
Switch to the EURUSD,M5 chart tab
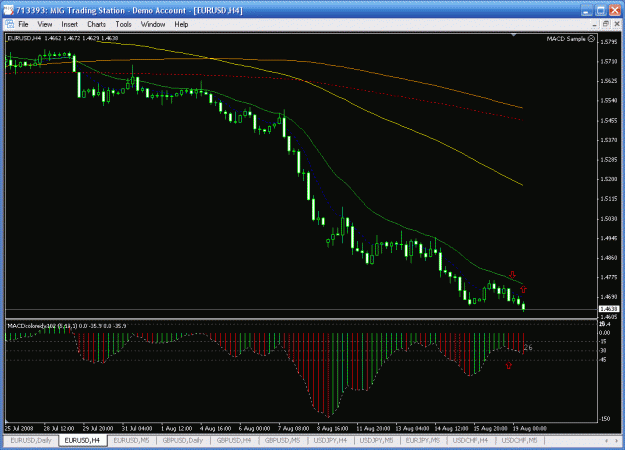point(132,440)
